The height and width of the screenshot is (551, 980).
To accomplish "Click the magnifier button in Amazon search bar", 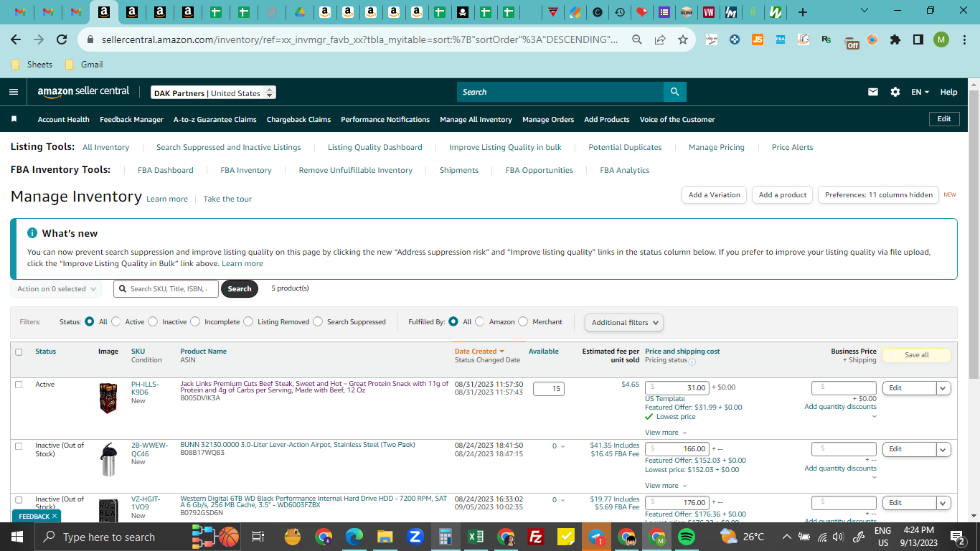I will 674,92.
